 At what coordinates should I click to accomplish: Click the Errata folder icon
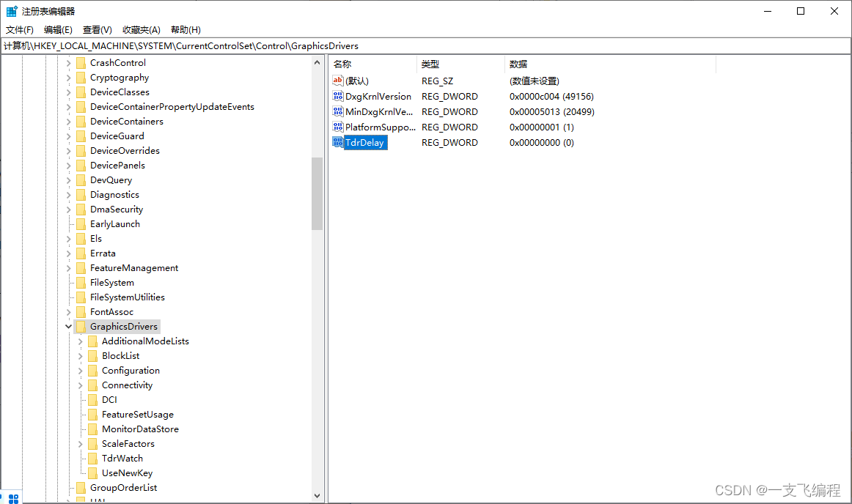point(81,253)
